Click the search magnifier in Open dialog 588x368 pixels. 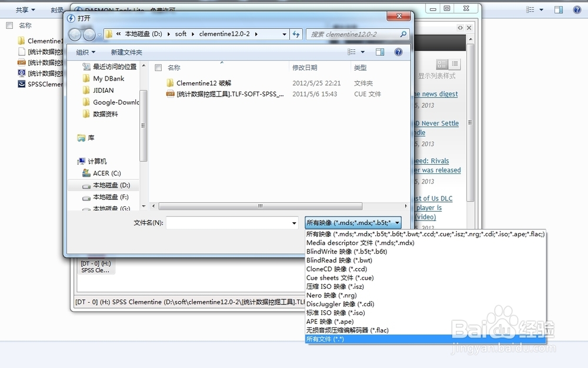(403, 34)
